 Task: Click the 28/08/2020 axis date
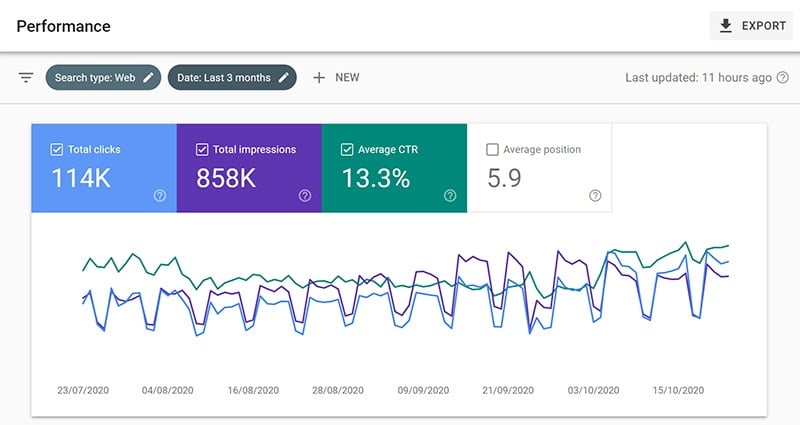338,390
